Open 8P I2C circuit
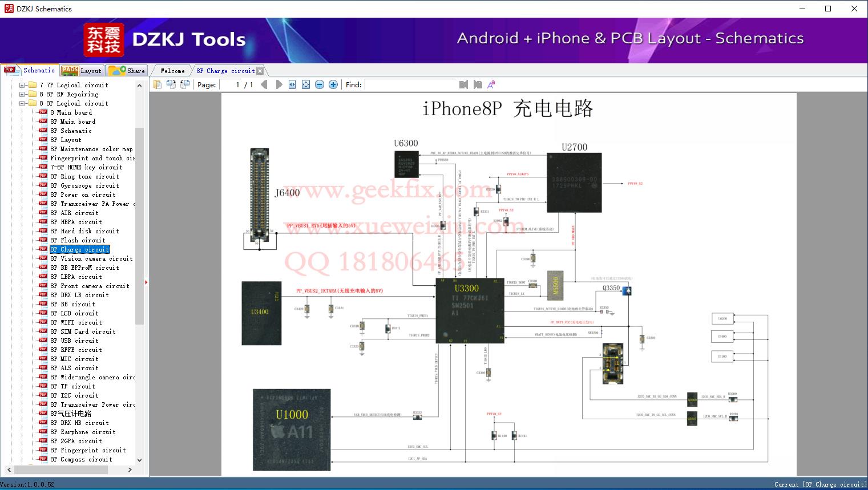This screenshot has width=868, height=490. 74,395
